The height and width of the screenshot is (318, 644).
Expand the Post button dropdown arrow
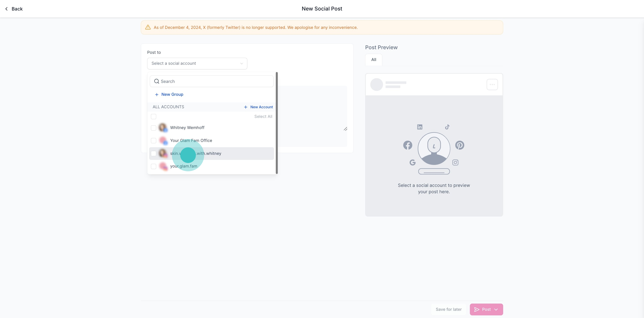(x=496, y=309)
